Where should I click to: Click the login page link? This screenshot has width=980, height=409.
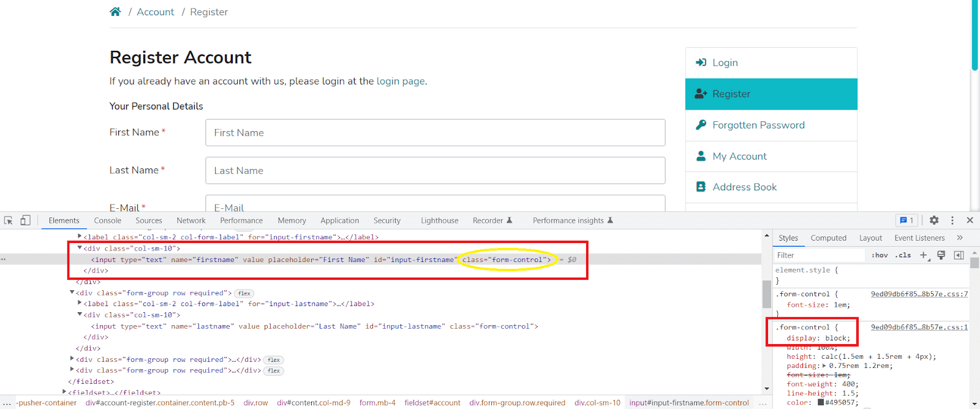(x=401, y=81)
